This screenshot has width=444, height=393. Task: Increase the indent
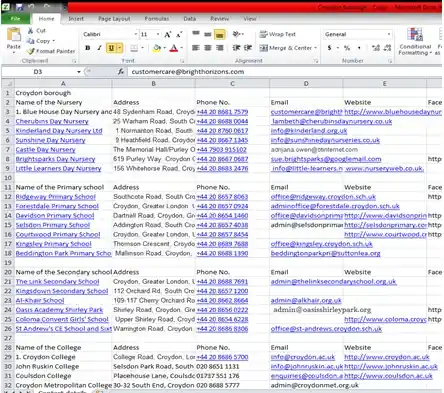[x=248, y=48]
